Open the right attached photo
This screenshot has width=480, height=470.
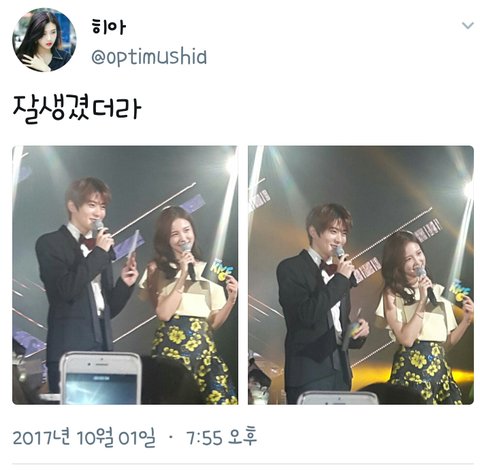click(x=361, y=275)
